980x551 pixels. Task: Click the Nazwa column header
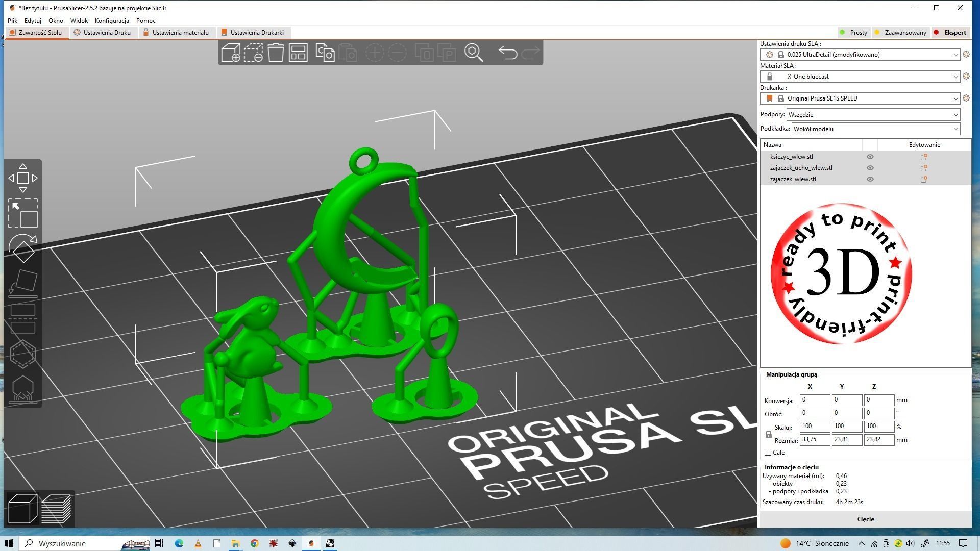pos(811,145)
